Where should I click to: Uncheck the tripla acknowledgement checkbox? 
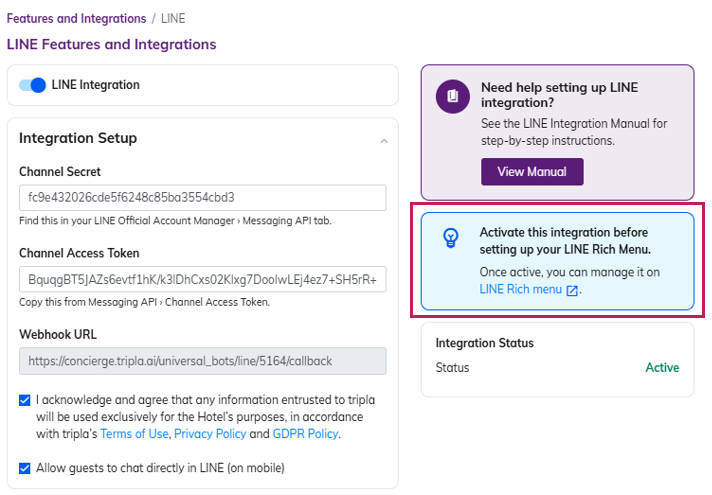[25, 401]
